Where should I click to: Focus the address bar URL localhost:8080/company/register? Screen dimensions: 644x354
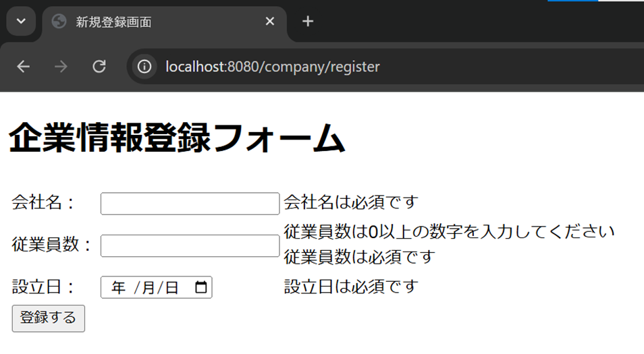click(273, 67)
